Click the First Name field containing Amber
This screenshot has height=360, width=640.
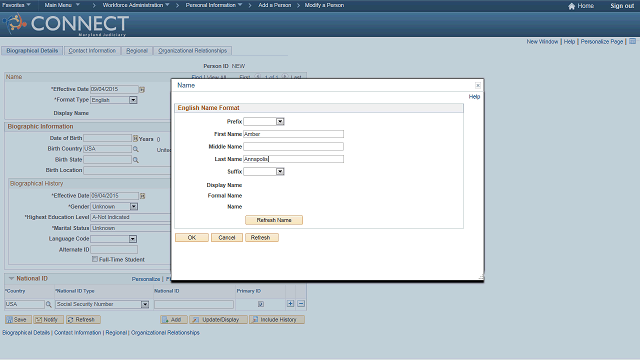coord(293,134)
